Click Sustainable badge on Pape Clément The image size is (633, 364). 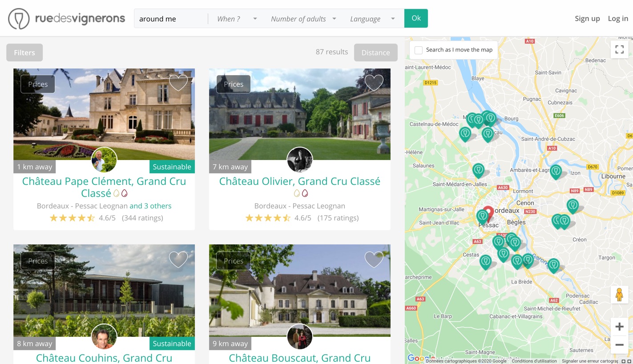(x=172, y=167)
